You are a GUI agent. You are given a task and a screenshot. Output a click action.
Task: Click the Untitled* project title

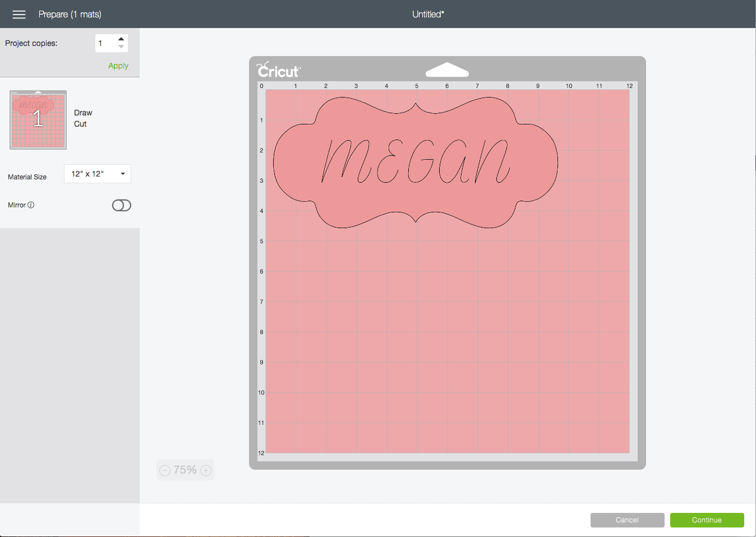(x=428, y=15)
